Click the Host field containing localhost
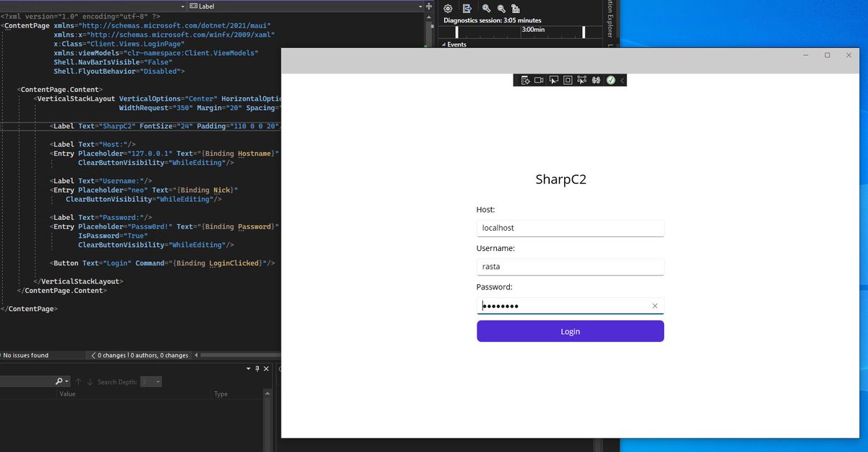 pos(570,228)
